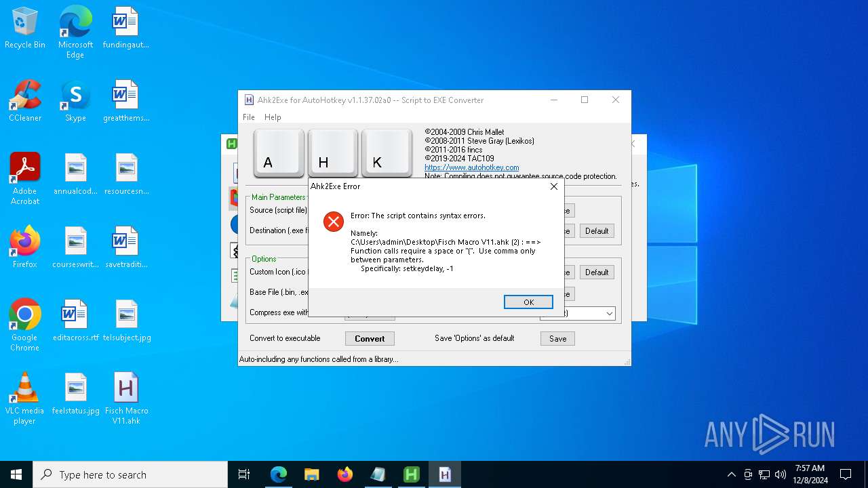Image resolution: width=868 pixels, height=488 pixels.
Task: Launch Skype desktop shortcut
Action: [75, 102]
